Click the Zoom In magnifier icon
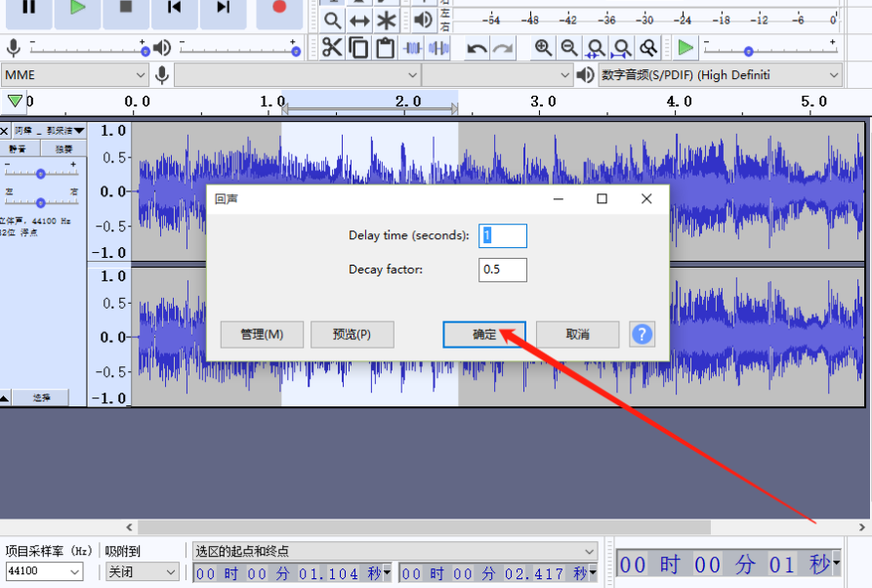Image resolution: width=872 pixels, height=588 pixels. click(543, 48)
